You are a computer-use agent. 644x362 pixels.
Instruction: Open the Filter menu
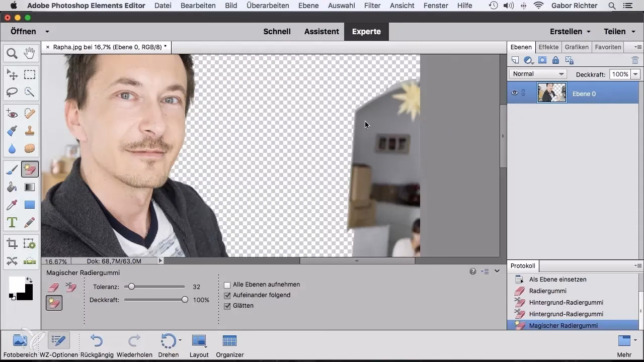[372, 6]
